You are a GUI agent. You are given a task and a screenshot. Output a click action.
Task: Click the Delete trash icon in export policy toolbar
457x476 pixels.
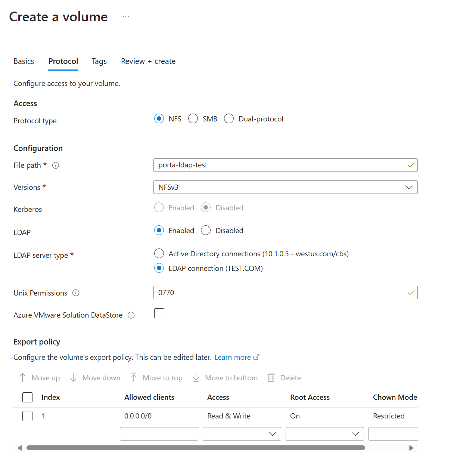click(x=271, y=378)
